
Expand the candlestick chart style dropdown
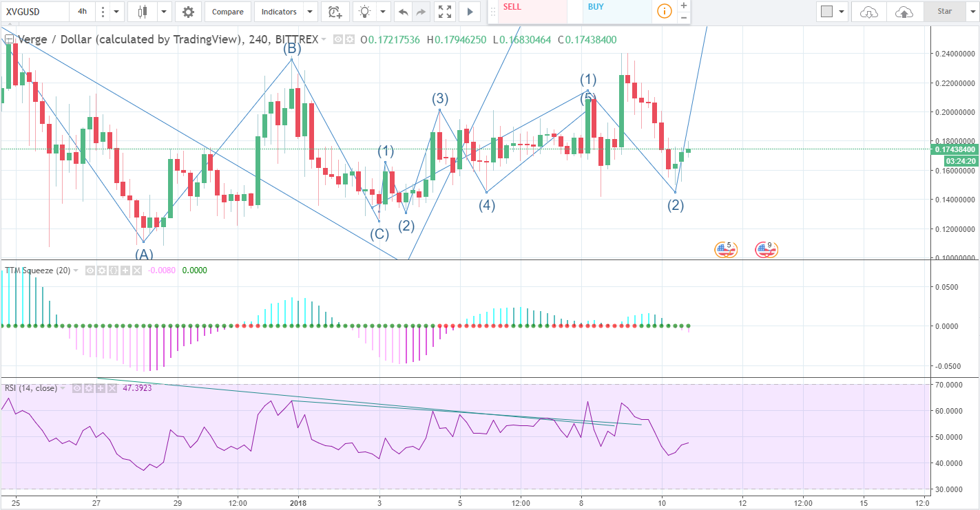pyautogui.click(x=163, y=12)
